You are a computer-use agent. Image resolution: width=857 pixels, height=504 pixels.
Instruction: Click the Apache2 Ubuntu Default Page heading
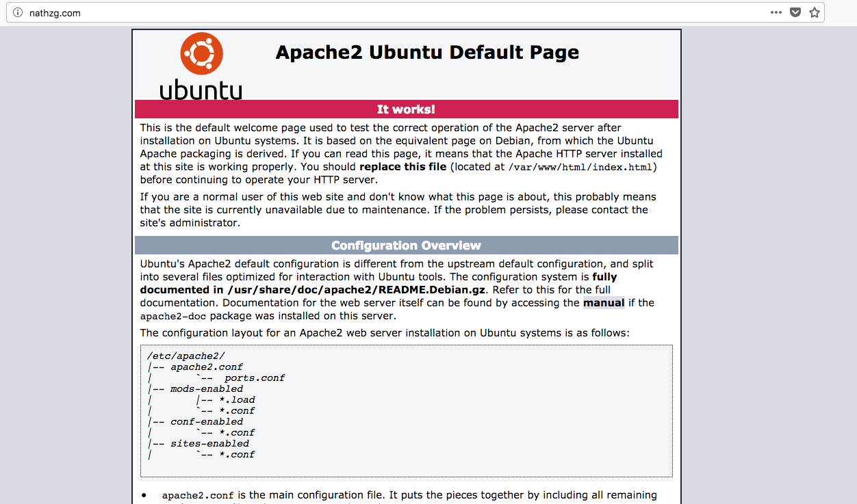427,53
